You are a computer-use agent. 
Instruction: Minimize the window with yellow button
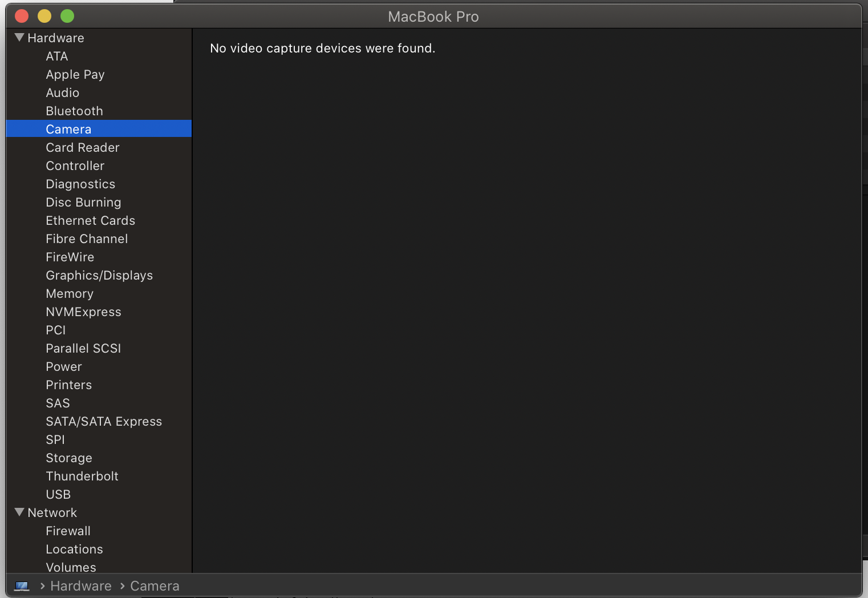click(x=44, y=16)
